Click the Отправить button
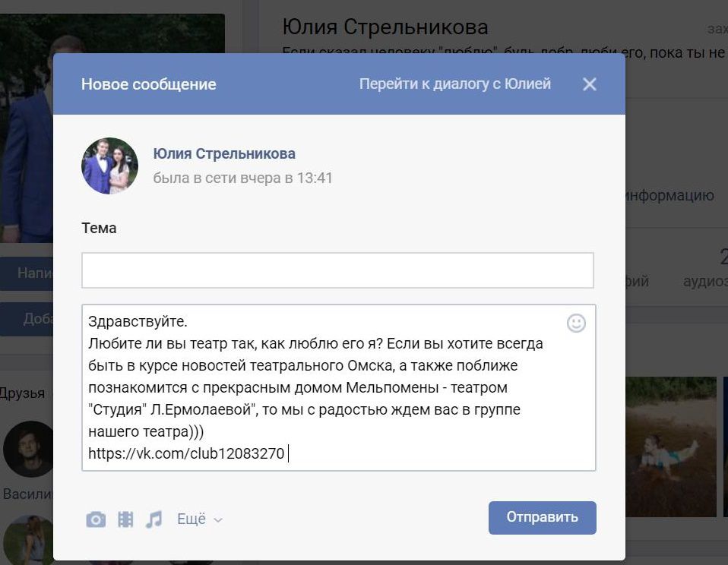 543,517
